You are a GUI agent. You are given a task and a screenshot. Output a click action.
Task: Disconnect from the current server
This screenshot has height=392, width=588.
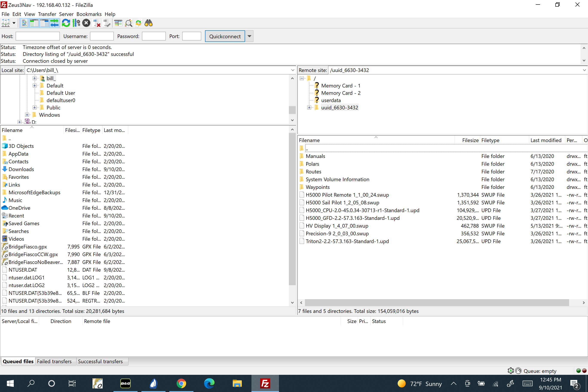point(96,23)
